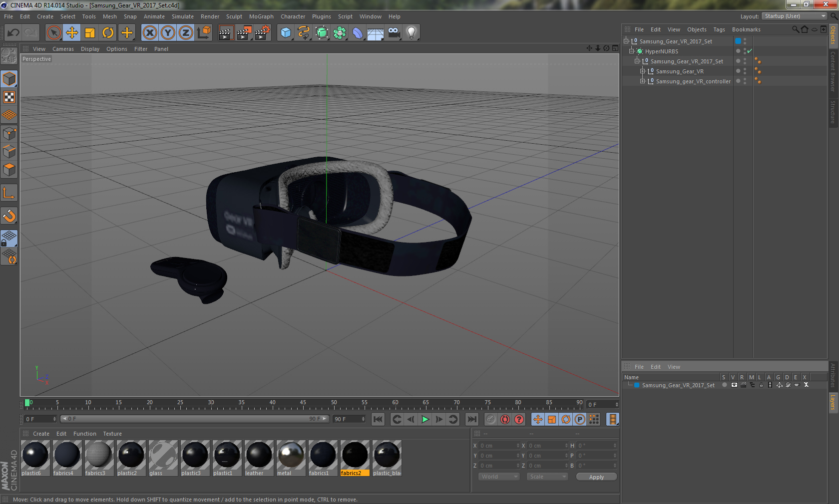
Task: Enable the Axis mode tool
Action: coord(9,193)
